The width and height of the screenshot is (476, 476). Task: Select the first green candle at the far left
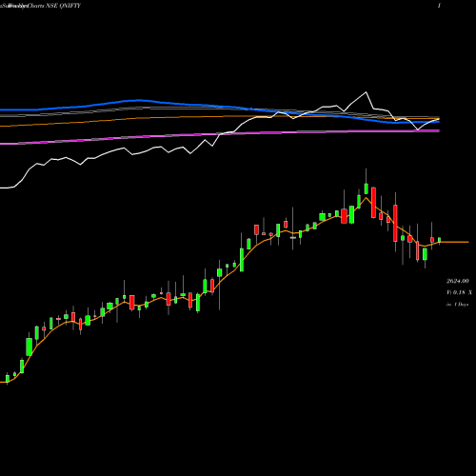pos(8,379)
